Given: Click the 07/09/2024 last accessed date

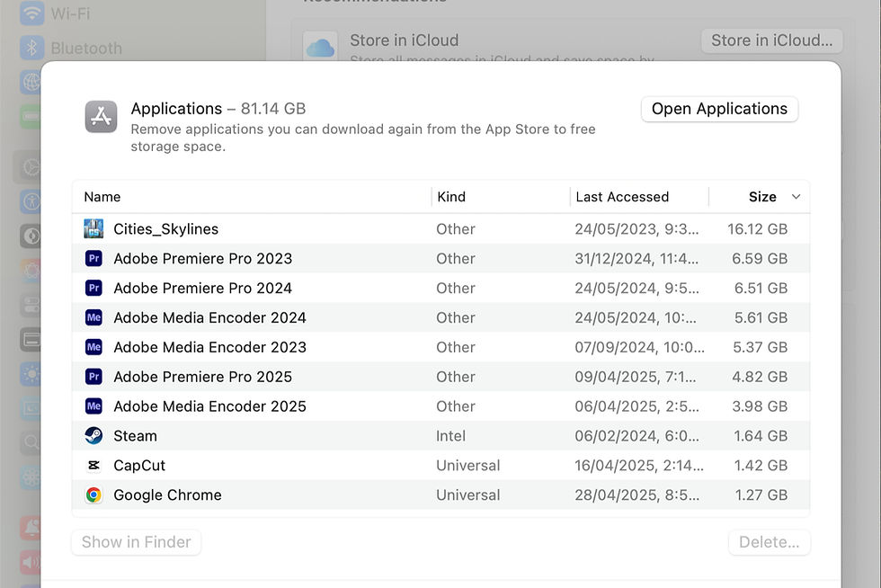Looking at the screenshot, I should coord(639,347).
